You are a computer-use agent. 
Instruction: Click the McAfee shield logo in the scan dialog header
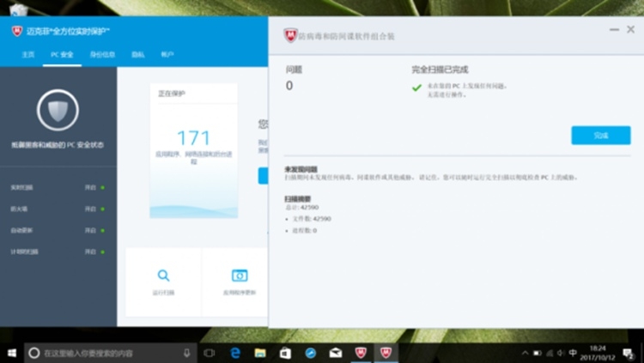click(290, 36)
